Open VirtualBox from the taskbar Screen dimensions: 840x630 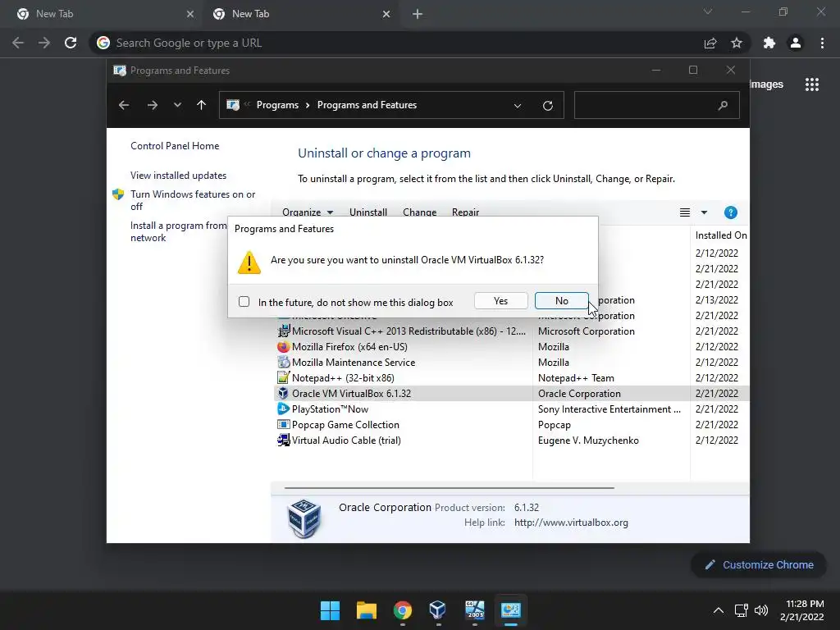tap(438, 609)
